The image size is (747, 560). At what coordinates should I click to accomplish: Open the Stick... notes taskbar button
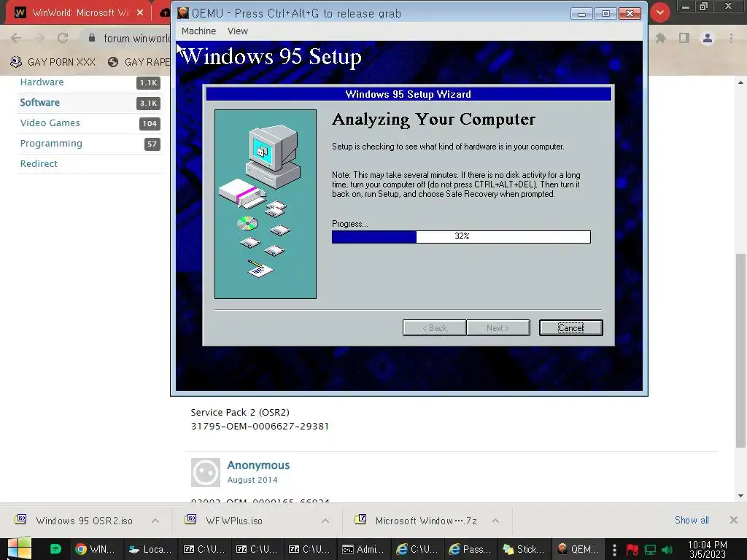524,549
